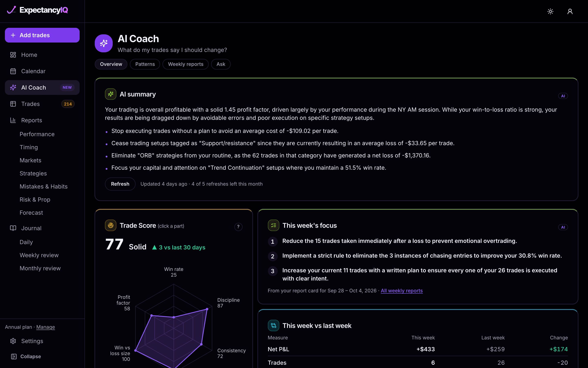588x368 pixels.
Task: Open Settings gear icon
Action: [13, 341]
